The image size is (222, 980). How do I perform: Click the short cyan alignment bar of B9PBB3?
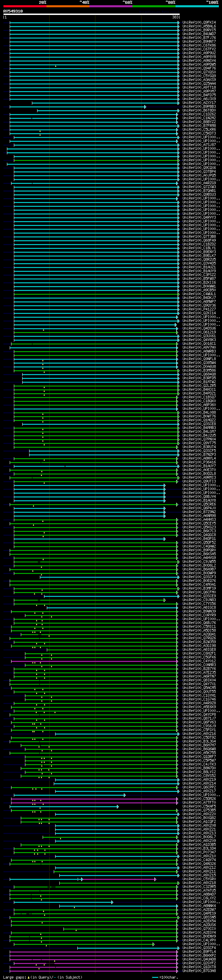[x=78, y=107]
